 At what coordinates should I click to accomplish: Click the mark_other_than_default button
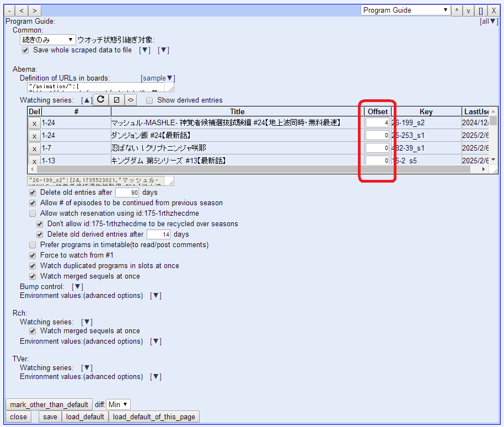(49, 404)
